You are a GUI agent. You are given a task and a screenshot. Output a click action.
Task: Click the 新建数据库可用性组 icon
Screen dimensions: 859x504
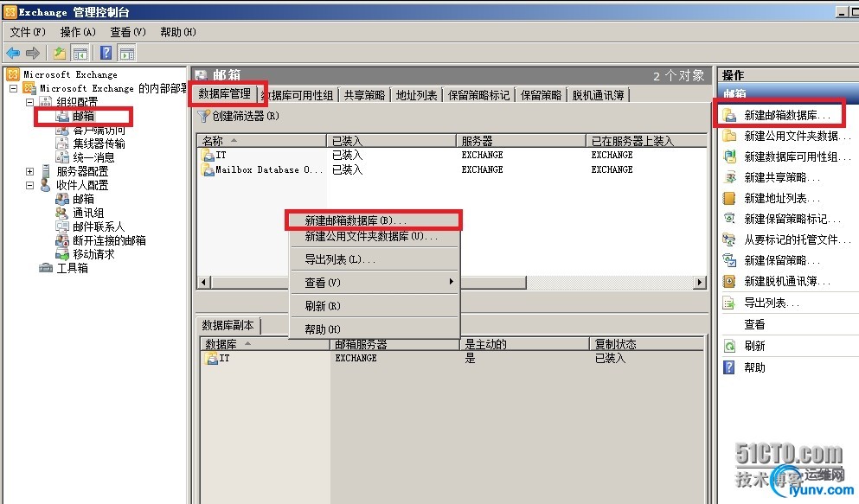click(729, 156)
